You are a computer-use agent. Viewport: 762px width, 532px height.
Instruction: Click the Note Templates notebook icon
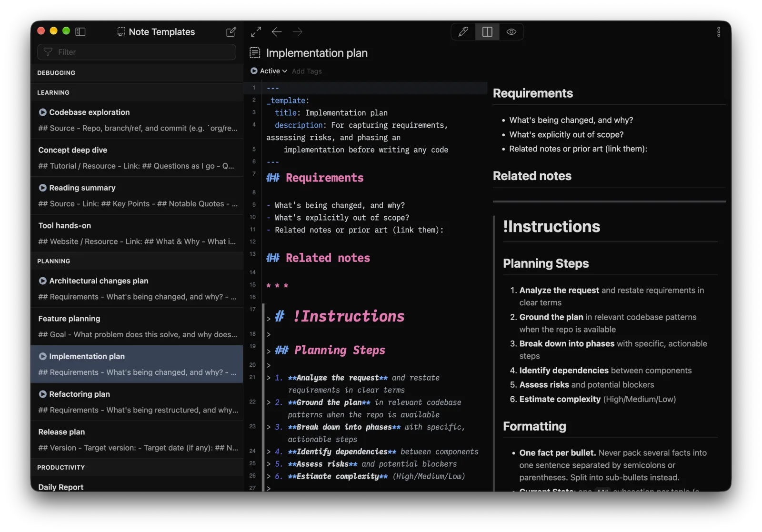point(121,31)
